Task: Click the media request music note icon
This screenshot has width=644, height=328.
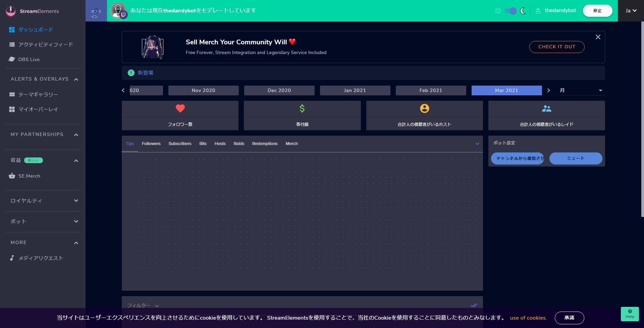Action: point(12,258)
